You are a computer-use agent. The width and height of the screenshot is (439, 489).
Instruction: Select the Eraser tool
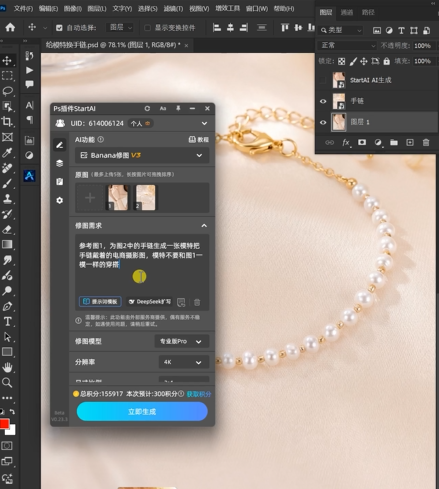tap(7, 229)
